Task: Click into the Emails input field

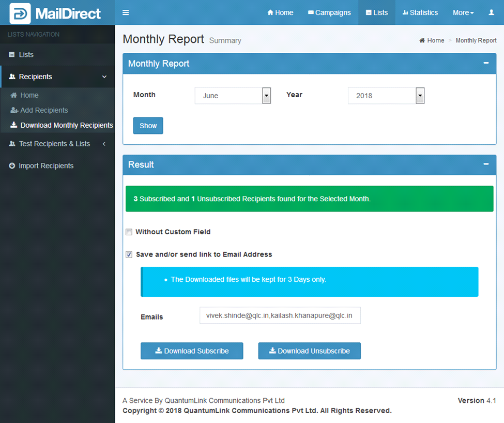Action: coord(280,315)
